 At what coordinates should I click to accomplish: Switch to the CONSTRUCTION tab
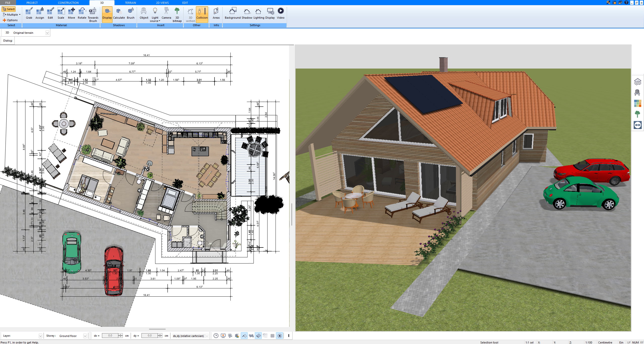click(x=68, y=3)
